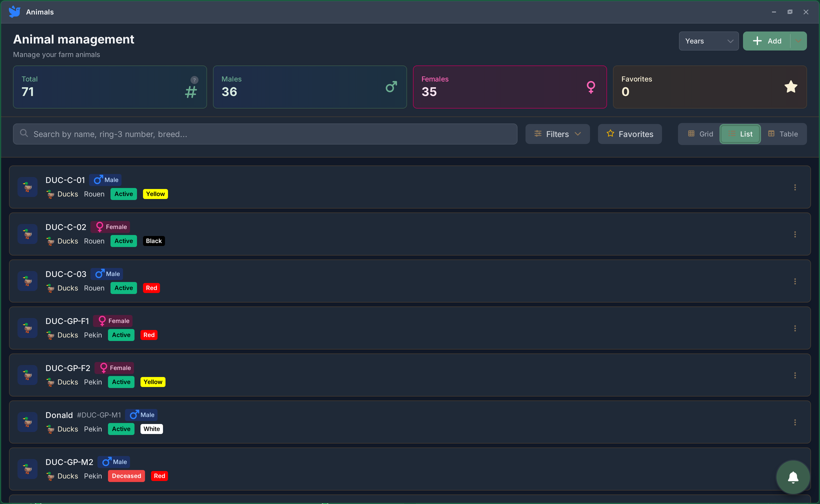Switch to Grid view
The image size is (820, 504).
(x=700, y=134)
